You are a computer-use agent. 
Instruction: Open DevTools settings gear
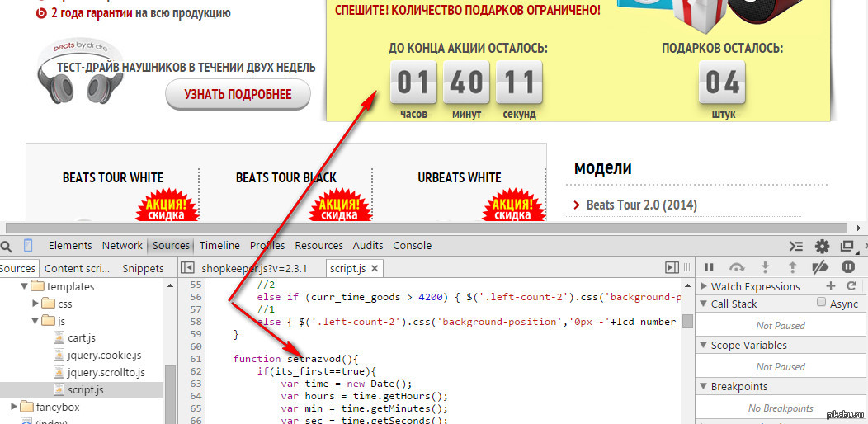(x=822, y=247)
